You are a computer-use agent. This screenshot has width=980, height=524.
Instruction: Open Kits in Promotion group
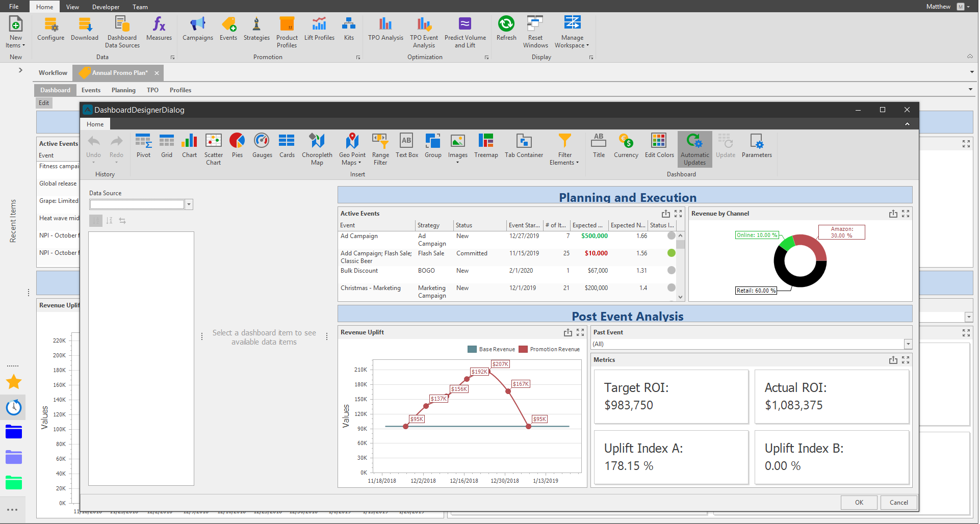tap(349, 30)
